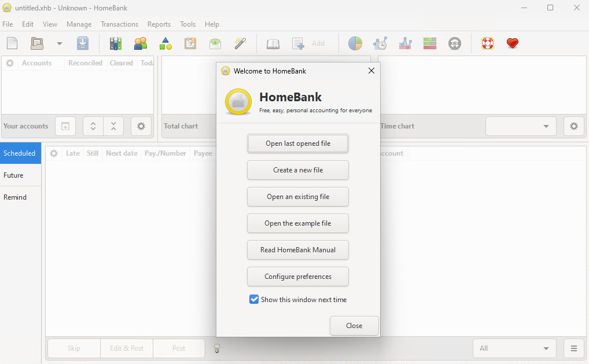Image resolution: width=589 pixels, height=364 pixels.
Task: Click the icon button right of Your accounts
Action: (x=65, y=126)
